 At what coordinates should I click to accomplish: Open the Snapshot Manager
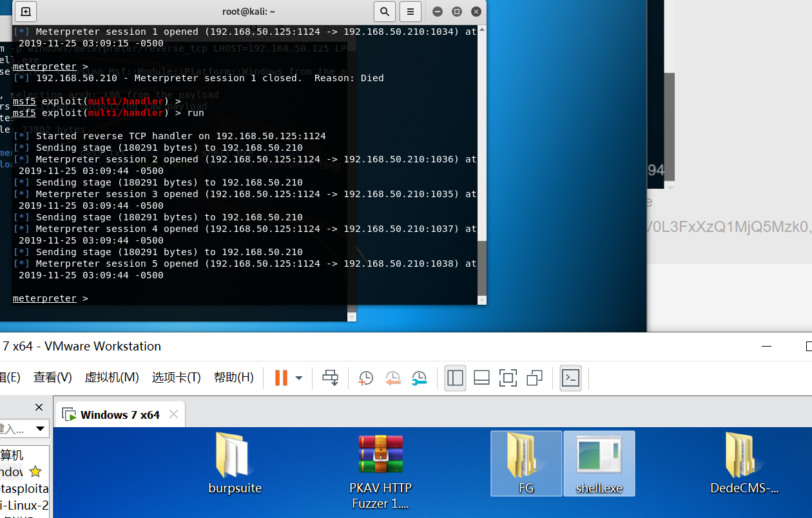click(420, 378)
